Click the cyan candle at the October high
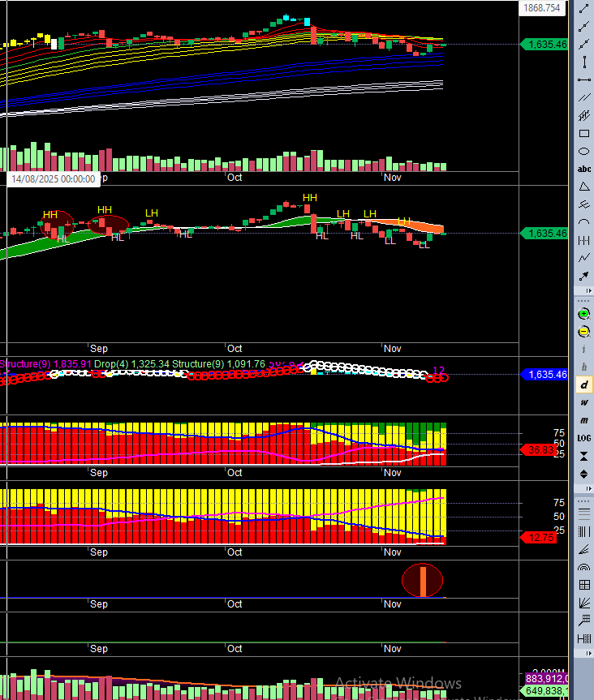Screen dimensions: 594x700 point(286,18)
